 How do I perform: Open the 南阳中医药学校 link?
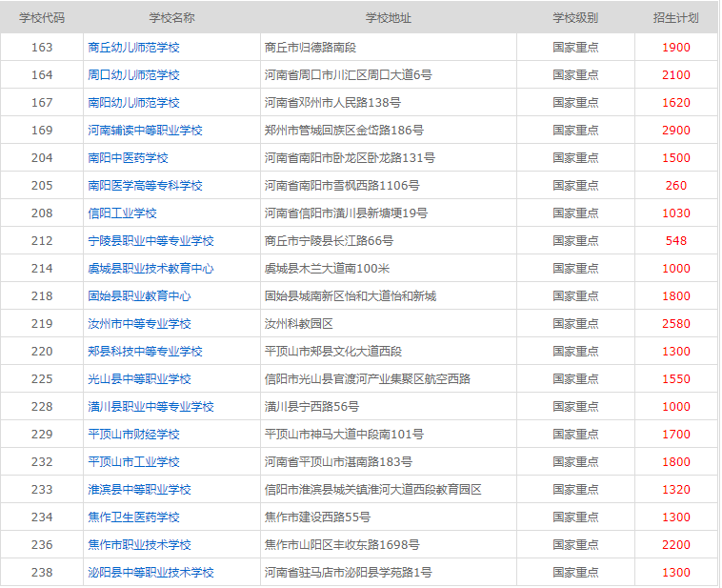click(128, 157)
